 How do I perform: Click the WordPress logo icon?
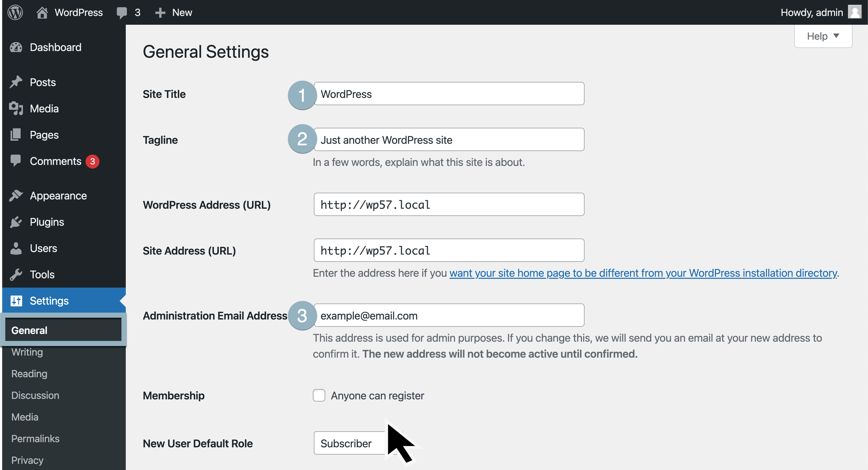(15, 12)
